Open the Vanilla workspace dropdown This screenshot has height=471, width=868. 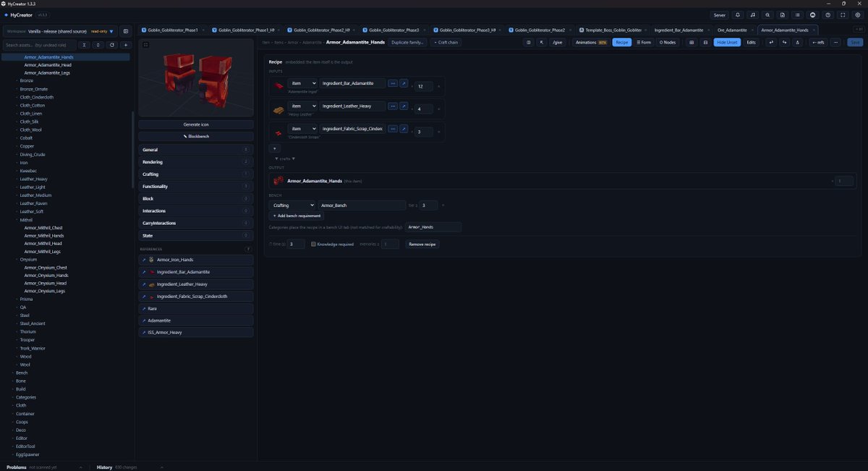(59, 31)
